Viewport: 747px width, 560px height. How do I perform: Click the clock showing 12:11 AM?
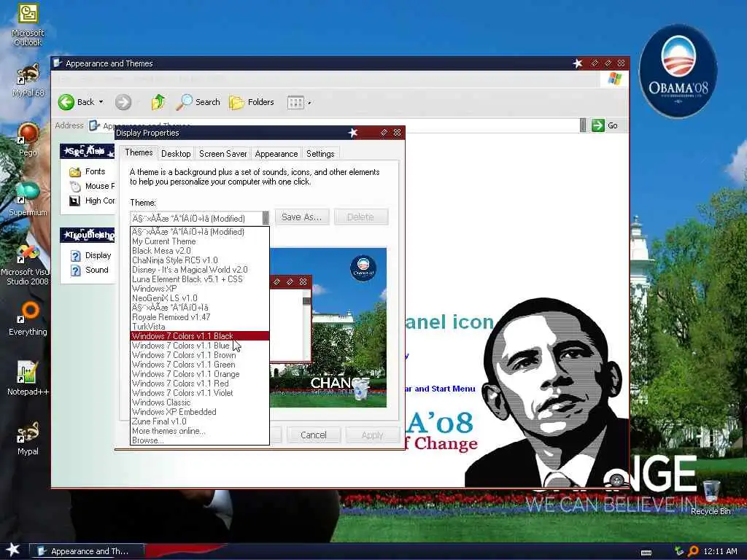pos(720,551)
